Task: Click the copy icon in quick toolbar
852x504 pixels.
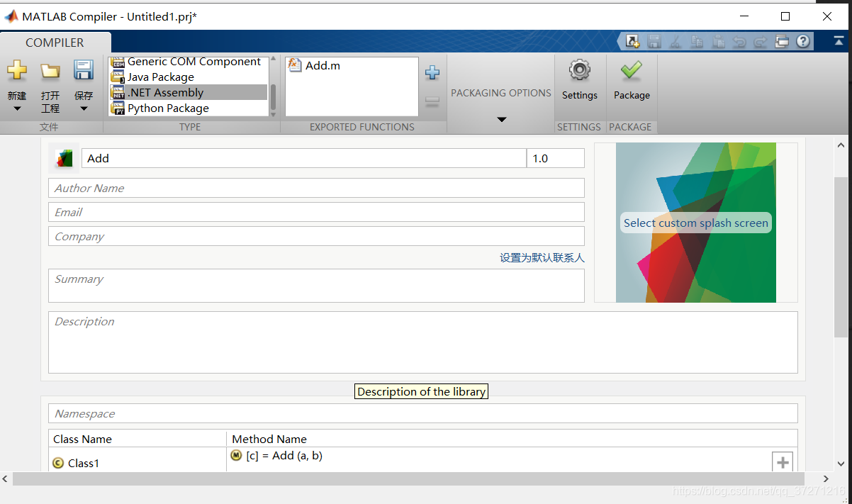Action: click(x=697, y=42)
